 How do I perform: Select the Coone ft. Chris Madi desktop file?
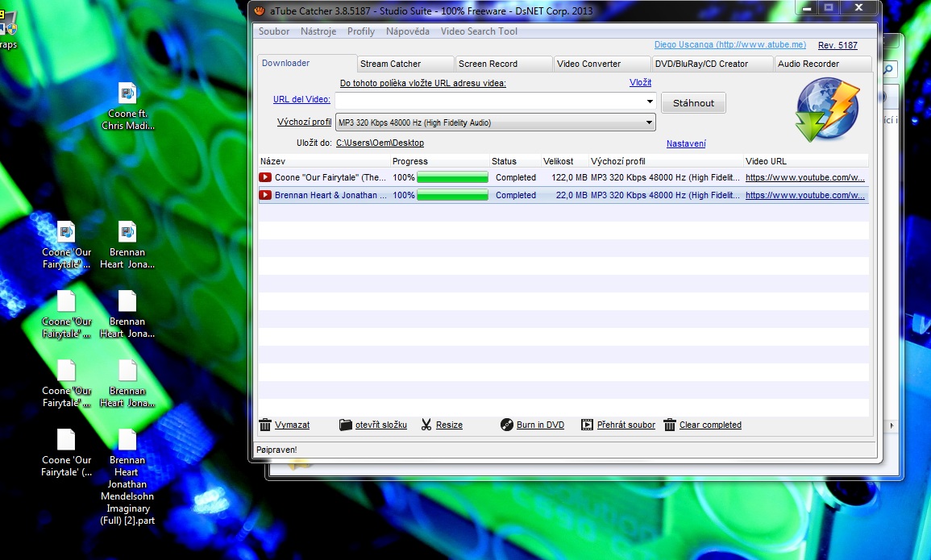pos(127,107)
